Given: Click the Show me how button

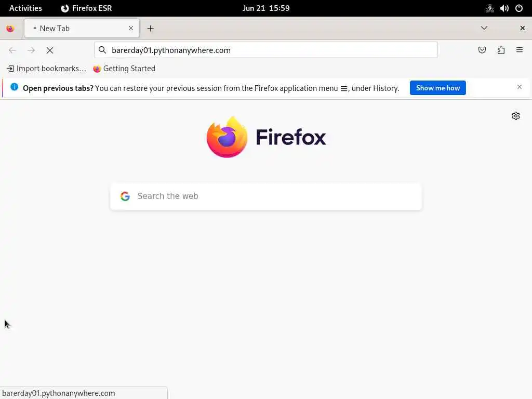Looking at the screenshot, I should [437, 88].
